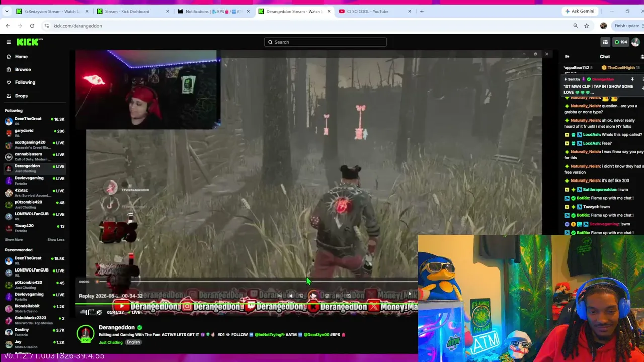Click the TheCoolHighh username in chat
Viewport: 644px width, 362px height.
(621, 68)
